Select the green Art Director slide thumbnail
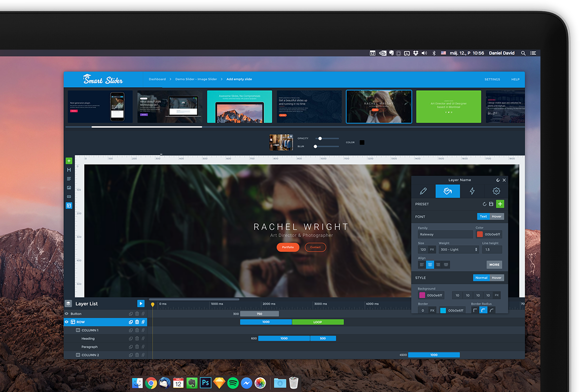The width and height of the screenshot is (580, 392). point(448,106)
